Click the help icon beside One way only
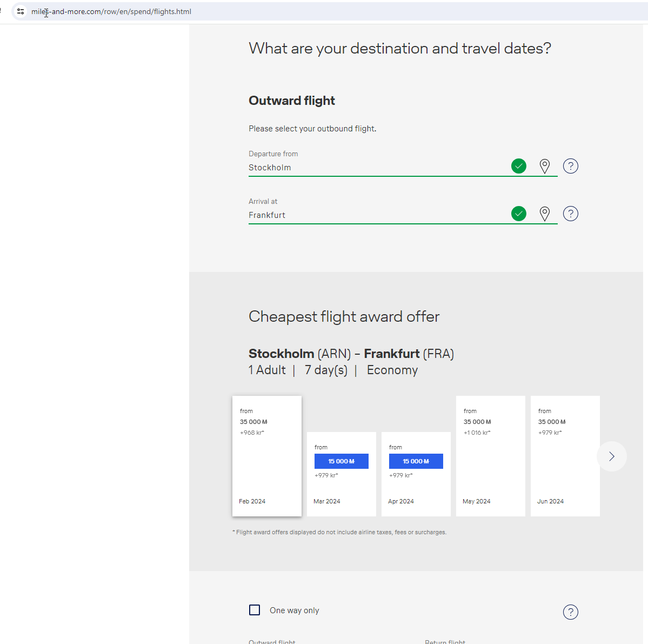Screen dimensions: 648x644 [x=570, y=612]
